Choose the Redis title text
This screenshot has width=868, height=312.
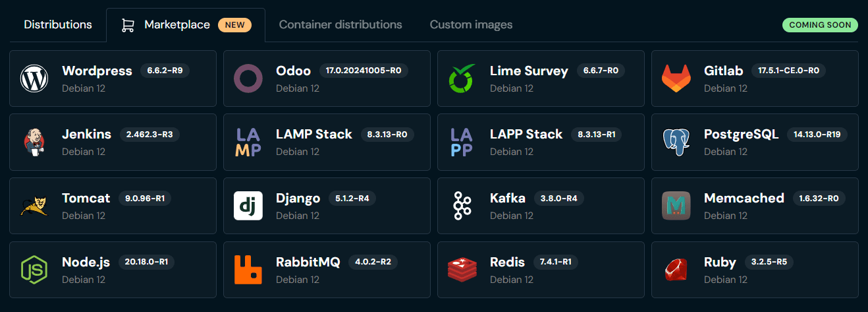(507, 262)
